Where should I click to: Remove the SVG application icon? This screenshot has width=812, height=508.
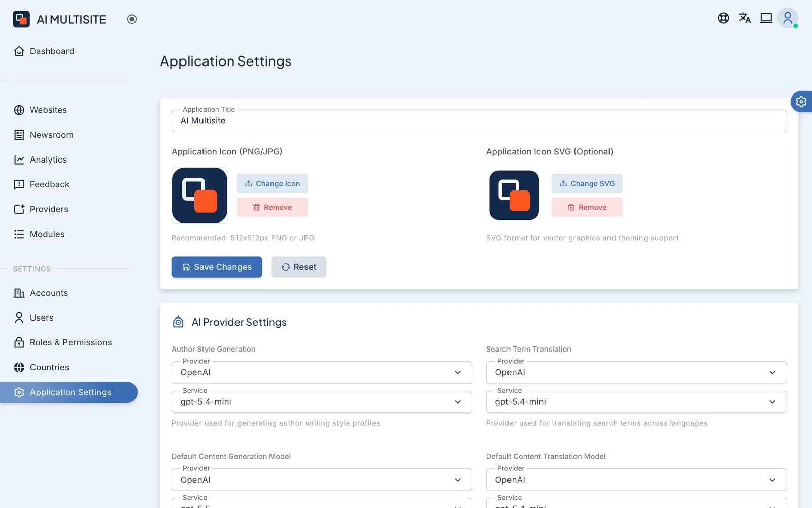click(x=587, y=207)
